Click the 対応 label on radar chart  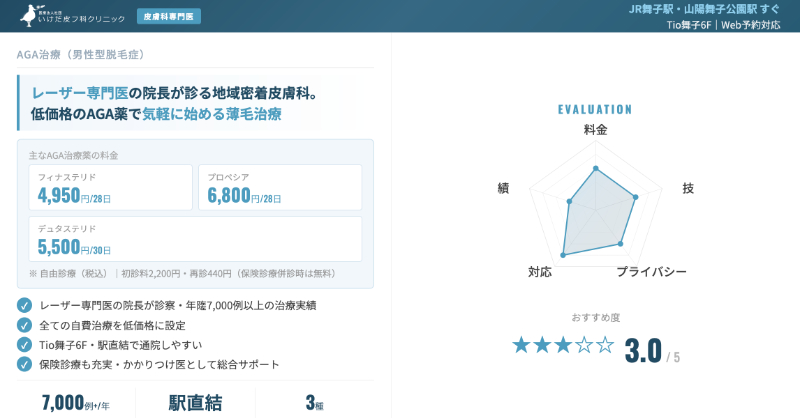[539, 272]
